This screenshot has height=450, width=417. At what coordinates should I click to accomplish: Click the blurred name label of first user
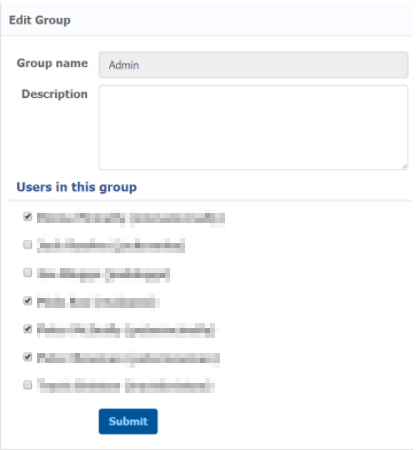131,218
